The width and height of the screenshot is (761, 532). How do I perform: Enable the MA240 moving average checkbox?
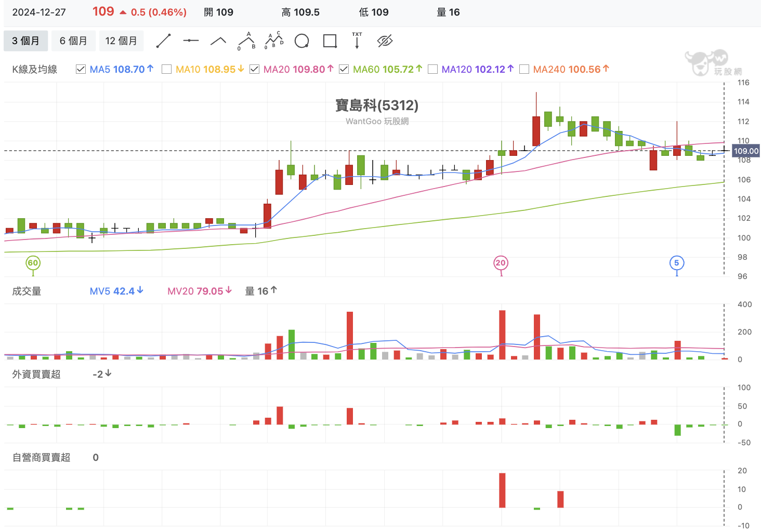coord(524,69)
